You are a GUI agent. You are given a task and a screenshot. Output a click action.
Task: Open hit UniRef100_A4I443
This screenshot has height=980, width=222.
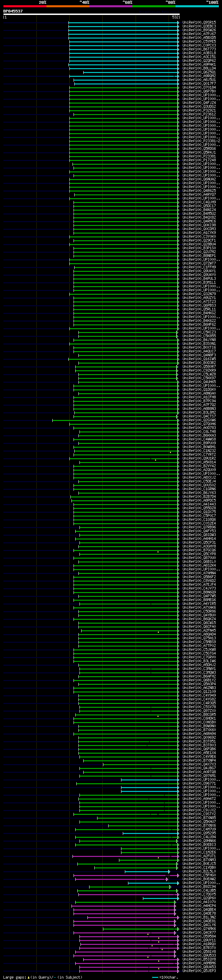coord(199,504)
